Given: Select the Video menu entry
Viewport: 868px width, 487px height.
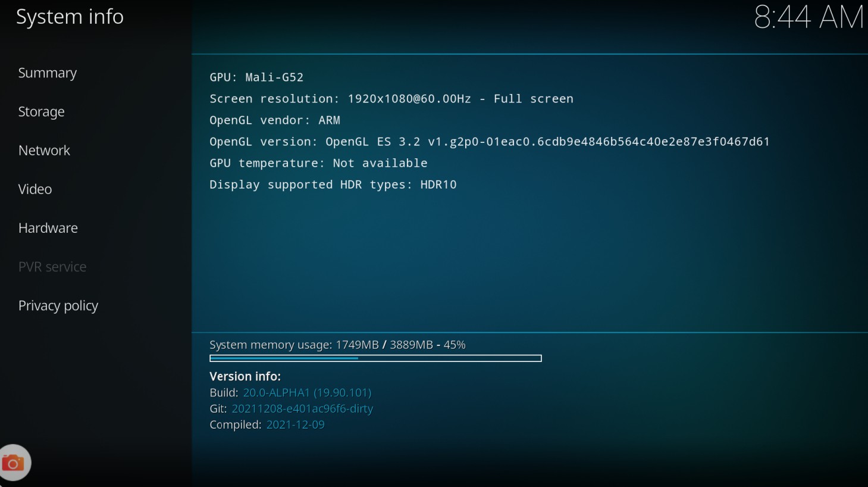Looking at the screenshot, I should pyautogui.click(x=35, y=189).
